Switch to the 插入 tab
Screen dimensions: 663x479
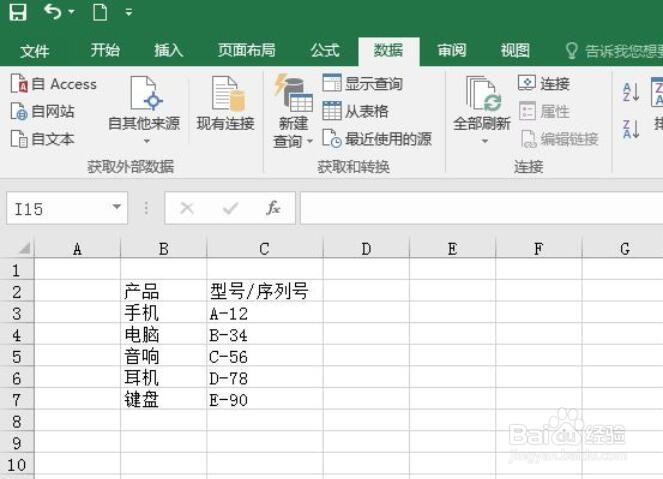[x=168, y=50]
